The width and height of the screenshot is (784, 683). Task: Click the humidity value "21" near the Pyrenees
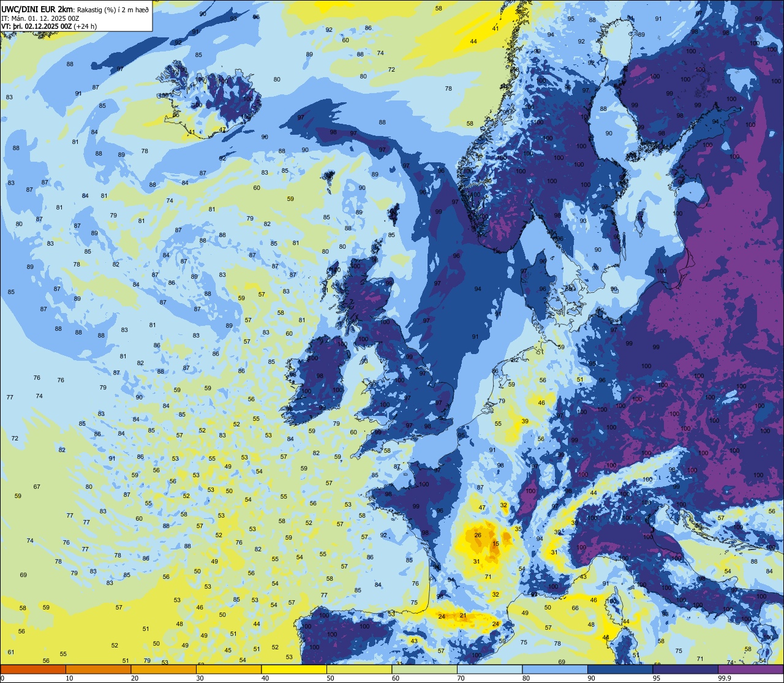coord(463,616)
